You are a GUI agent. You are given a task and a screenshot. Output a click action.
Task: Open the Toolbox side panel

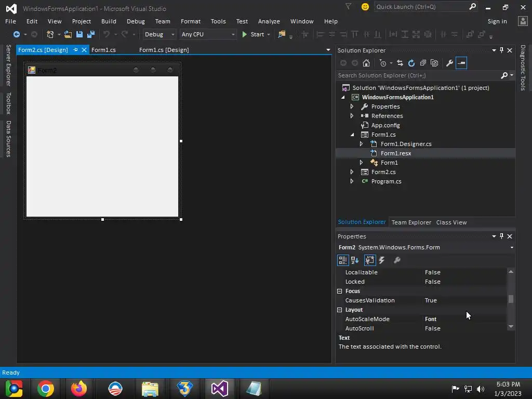click(x=8, y=103)
